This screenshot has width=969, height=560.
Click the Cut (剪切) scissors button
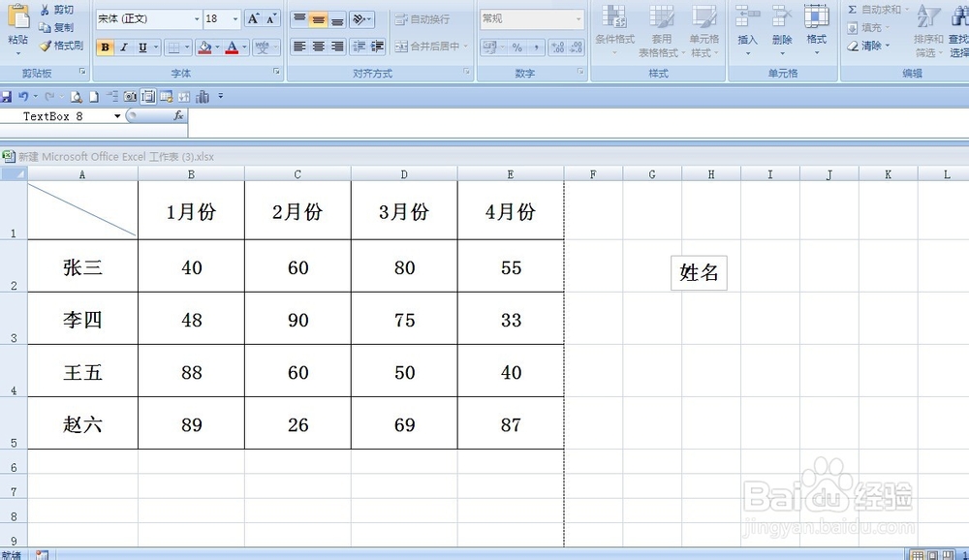pyautogui.click(x=57, y=10)
